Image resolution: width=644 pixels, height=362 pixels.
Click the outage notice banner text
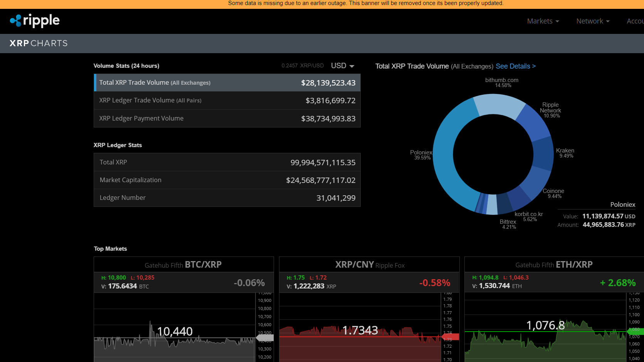pos(366,3)
